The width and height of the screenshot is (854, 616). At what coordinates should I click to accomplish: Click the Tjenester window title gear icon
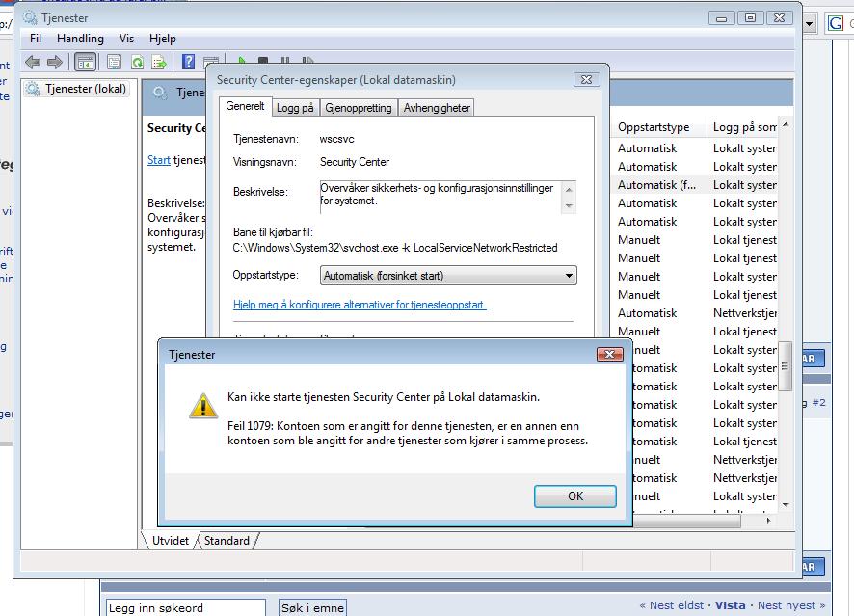pos(30,18)
